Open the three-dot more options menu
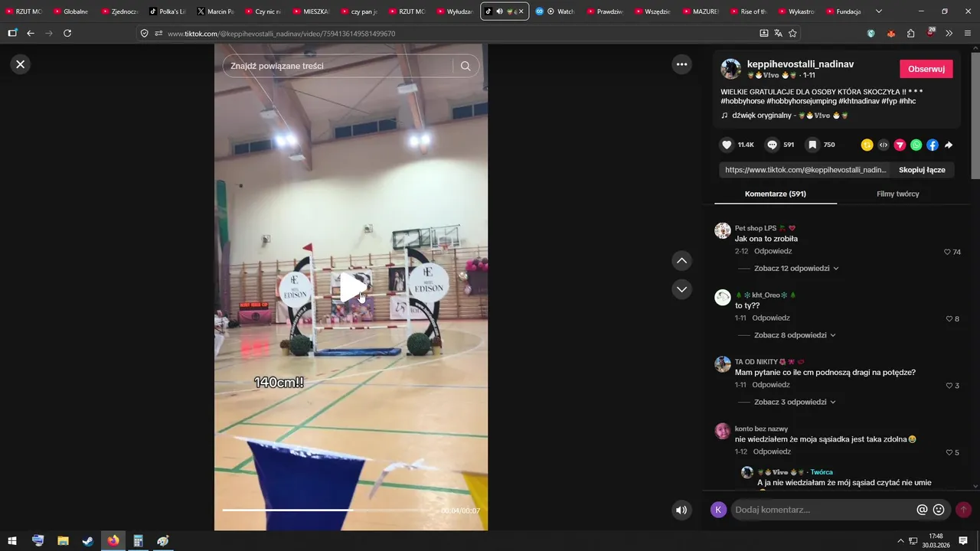Viewport: 980px width, 551px height. coord(681,64)
